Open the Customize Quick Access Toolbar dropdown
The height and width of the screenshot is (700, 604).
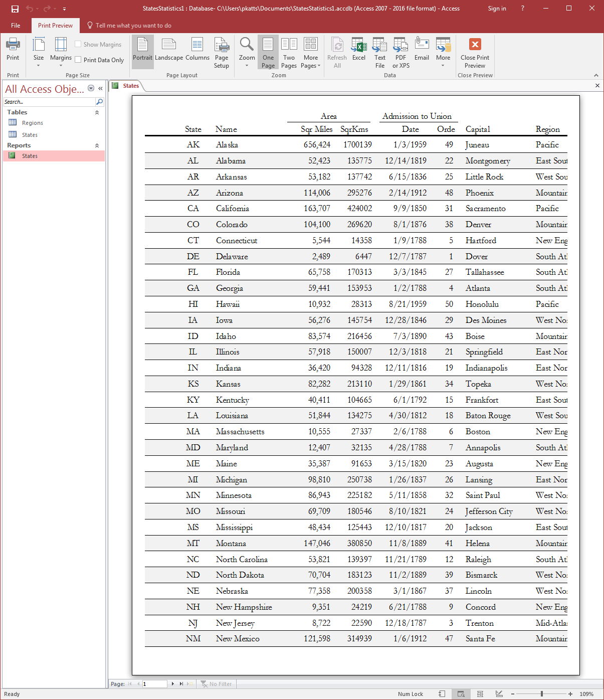click(64, 9)
